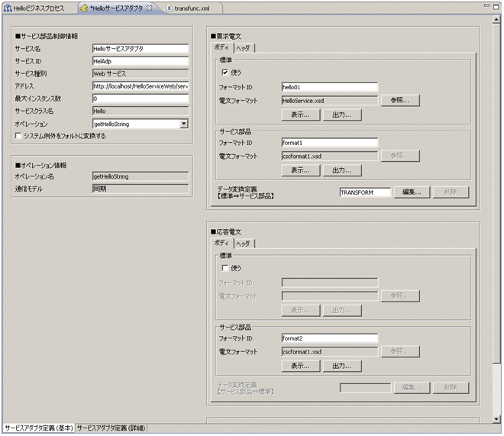
Task: Click the Helloビジネスプロセス tab icon
Action: tap(8, 8)
